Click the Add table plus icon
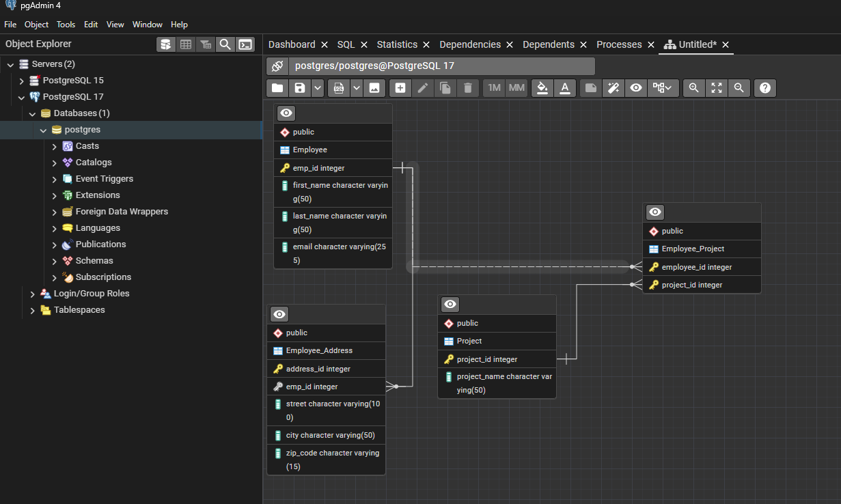The image size is (841, 504). (x=400, y=88)
